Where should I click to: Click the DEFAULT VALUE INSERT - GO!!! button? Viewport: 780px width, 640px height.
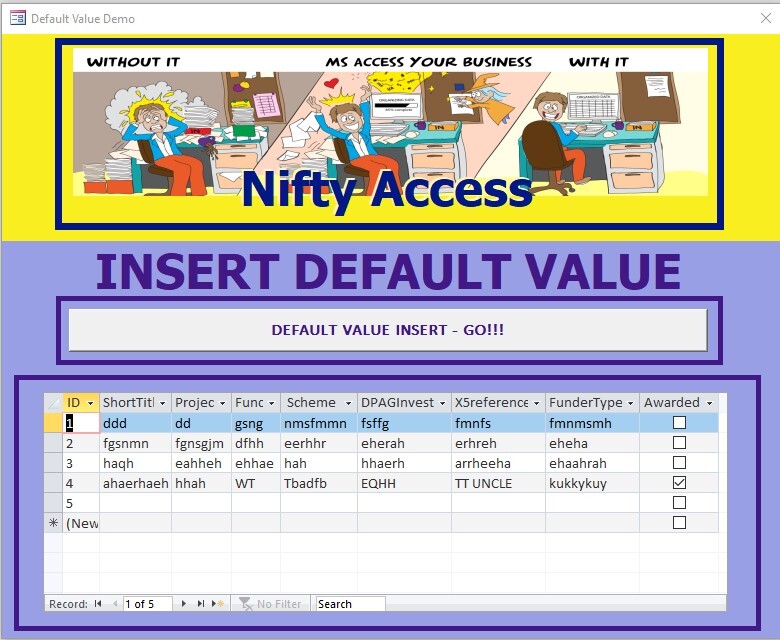pos(388,330)
